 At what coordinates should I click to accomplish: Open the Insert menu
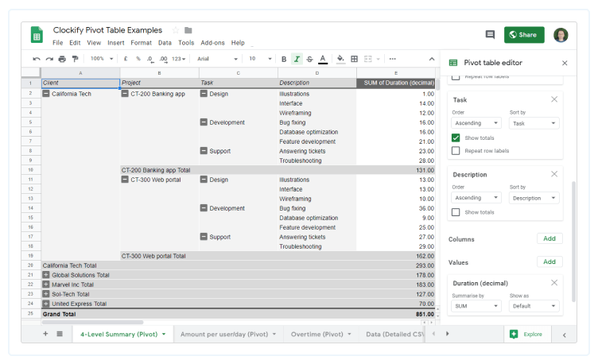click(x=116, y=43)
